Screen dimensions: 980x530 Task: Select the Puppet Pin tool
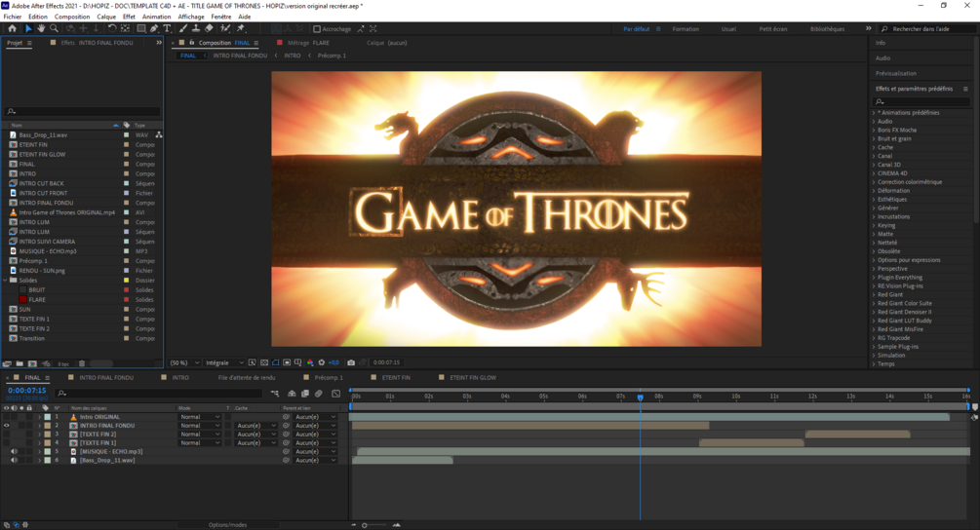click(x=241, y=28)
